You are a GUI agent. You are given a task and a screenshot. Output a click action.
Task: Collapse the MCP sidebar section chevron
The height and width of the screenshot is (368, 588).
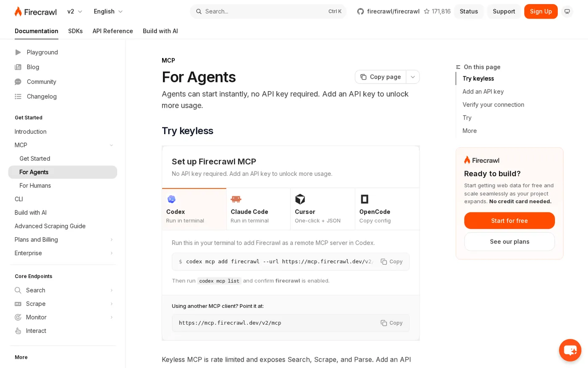[x=111, y=145]
